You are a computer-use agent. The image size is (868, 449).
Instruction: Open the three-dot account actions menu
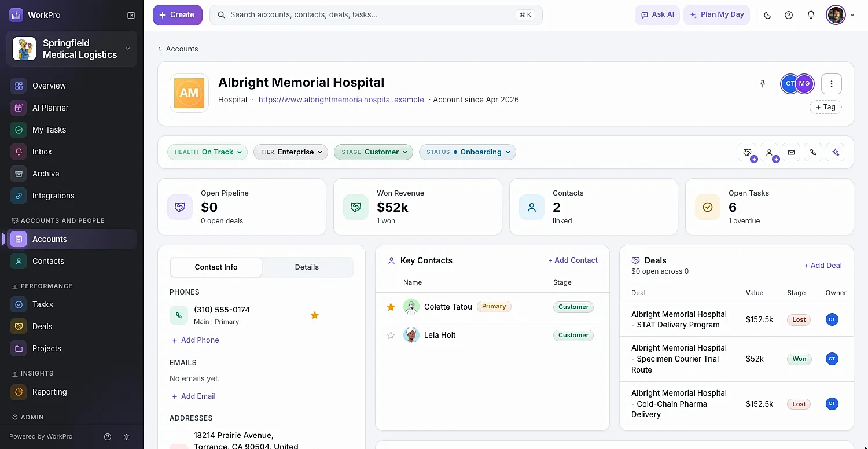[832, 84]
